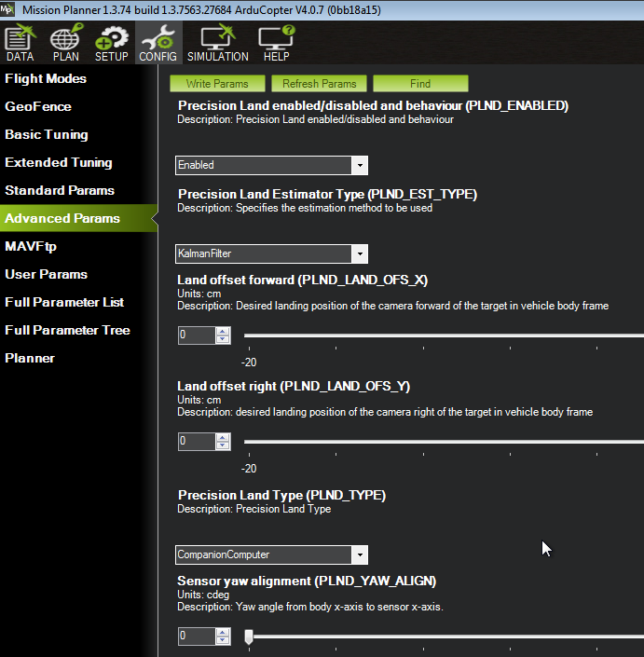Image resolution: width=644 pixels, height=657 pixels.
Task: Open User Params page
Action: click(46, 274)
